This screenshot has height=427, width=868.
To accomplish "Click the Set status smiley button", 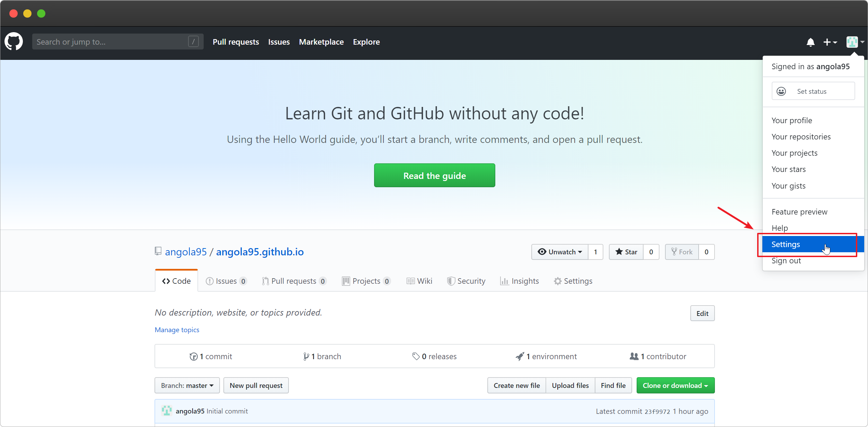I will [813, 91].
